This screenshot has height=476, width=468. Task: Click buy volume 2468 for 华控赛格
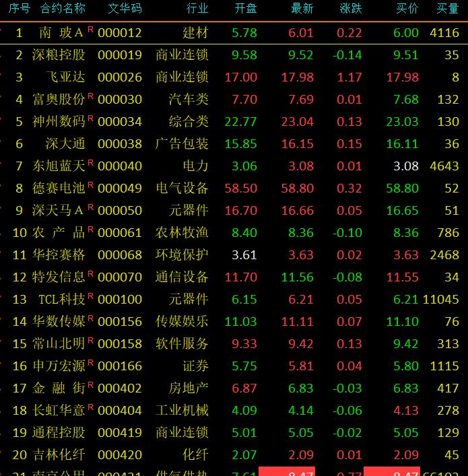[444, 255]
